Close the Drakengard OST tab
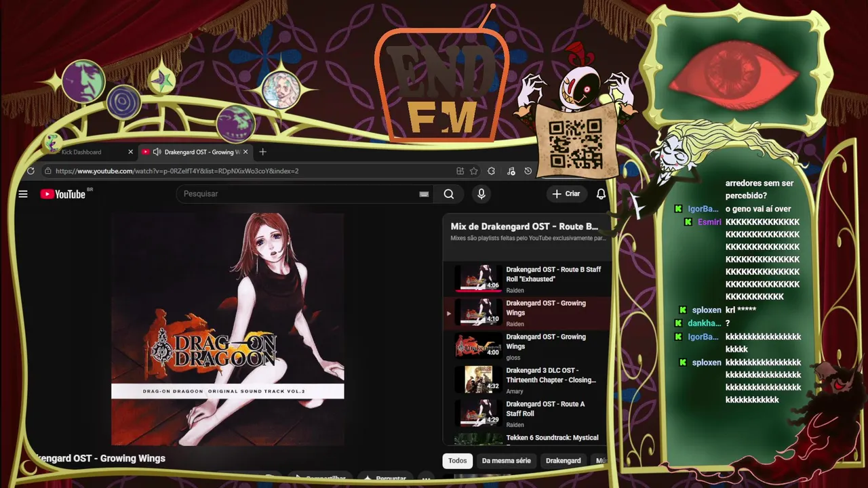The width and height of the screenshot is (868, 488). tap(245, 152)
